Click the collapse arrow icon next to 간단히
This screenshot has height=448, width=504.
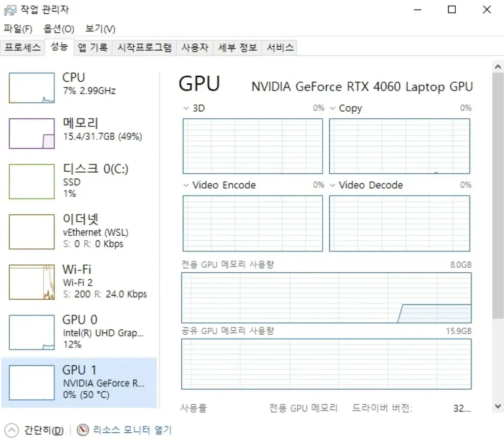[x=12, y=430]
